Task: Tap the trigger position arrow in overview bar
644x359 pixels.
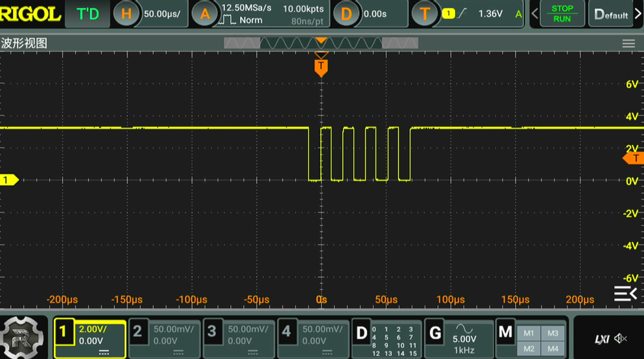Action: [x=321, y=41]
